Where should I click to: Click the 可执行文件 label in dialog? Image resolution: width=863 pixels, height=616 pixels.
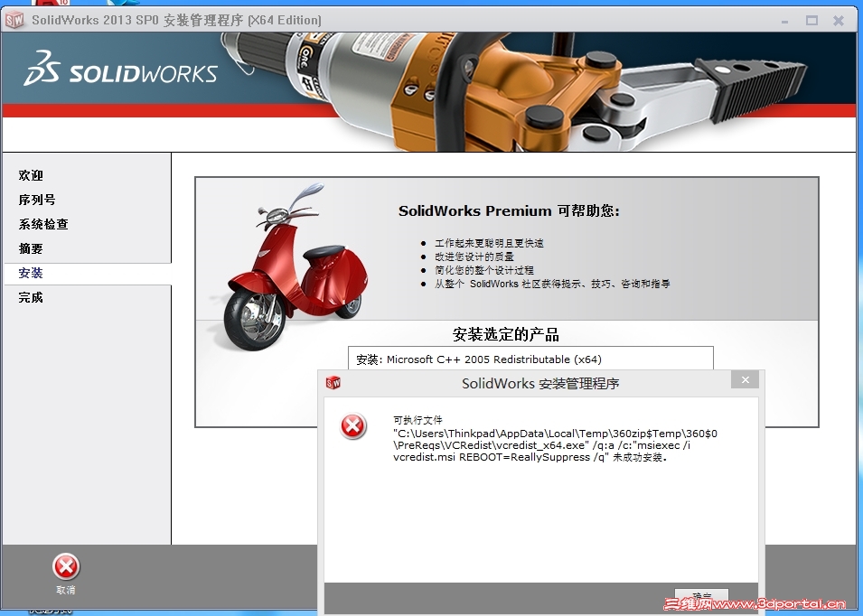click(x=417, y=420)
